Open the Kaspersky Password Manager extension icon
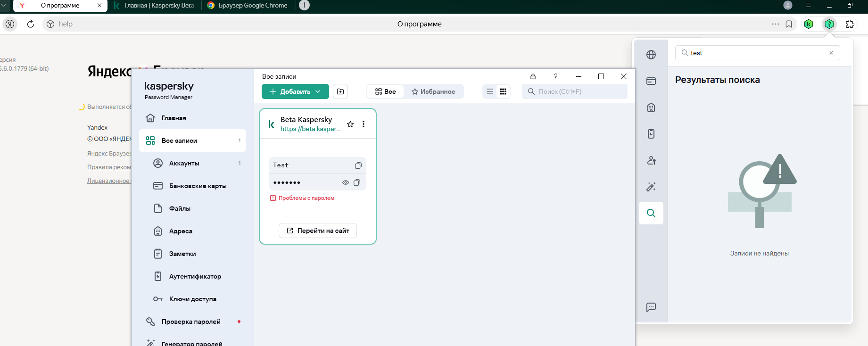 [x=829, y=24]
